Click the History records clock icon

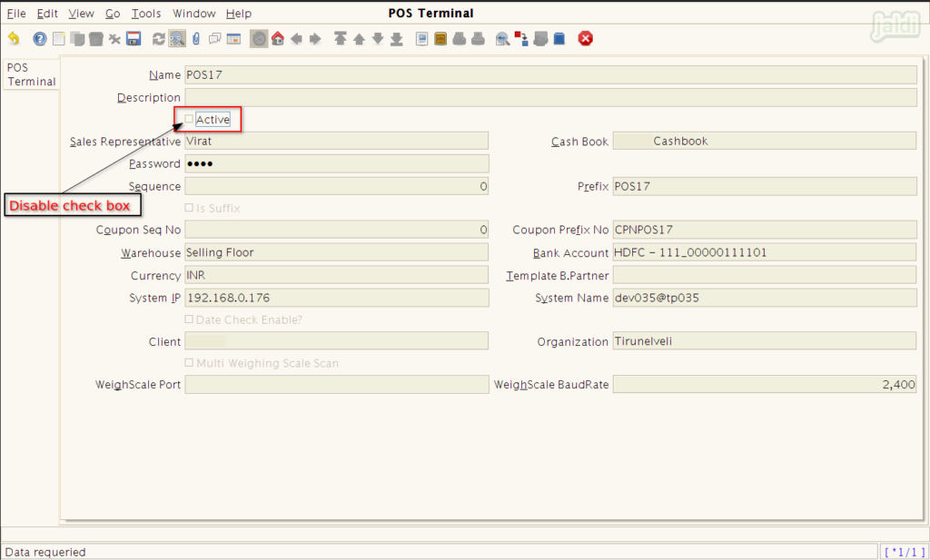(x=259, y=39)
